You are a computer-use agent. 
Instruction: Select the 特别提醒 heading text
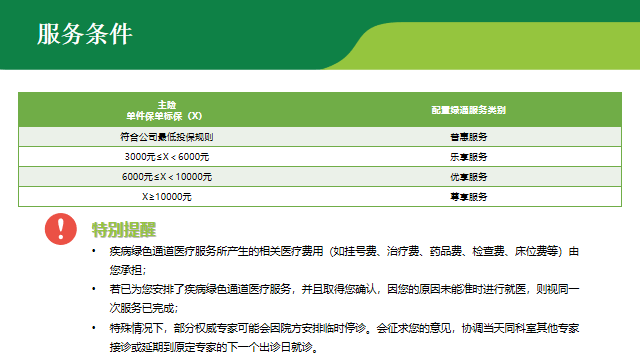click(x=124, y=230)
